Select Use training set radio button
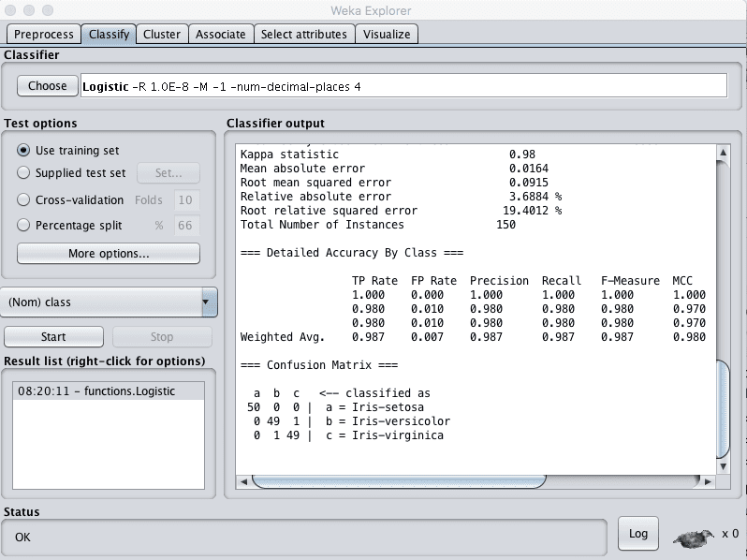 coord(22,151)
